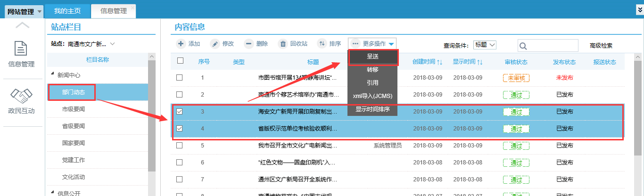Screen dimensions: 644x196
Task: Collapse the 更多操作 dropdown arrow
Action: click(x=391, y=44)
